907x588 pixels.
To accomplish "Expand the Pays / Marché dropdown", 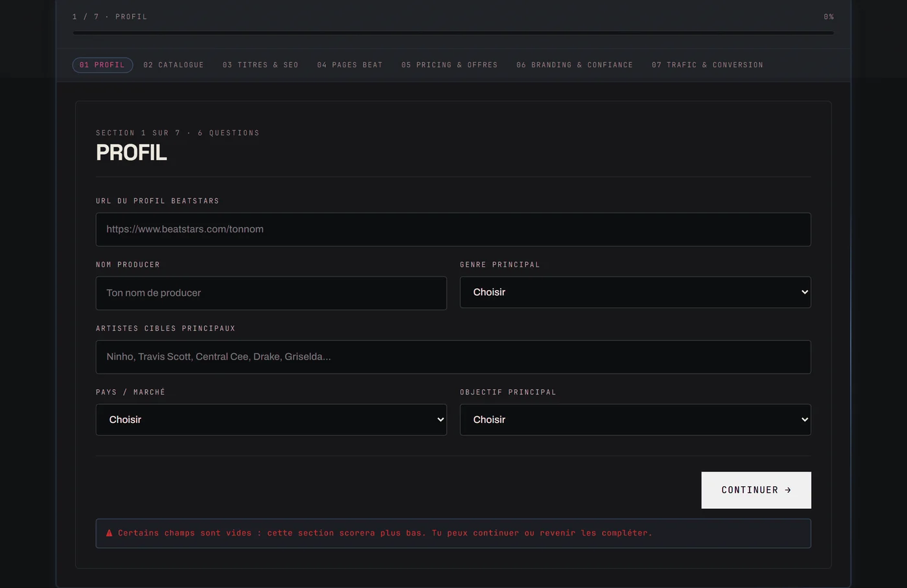I will [271, 420].
